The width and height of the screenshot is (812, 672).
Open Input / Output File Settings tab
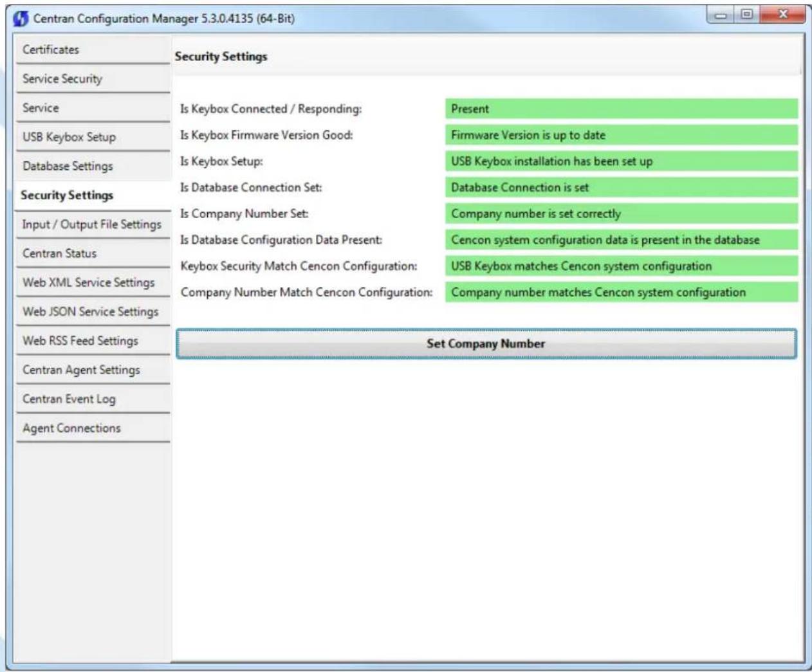coord(93,224)
